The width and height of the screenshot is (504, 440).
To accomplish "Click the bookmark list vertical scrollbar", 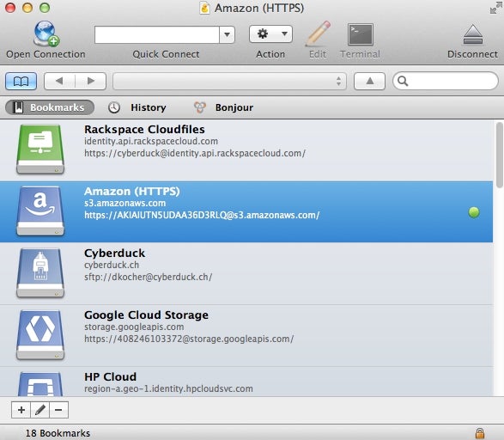I will tap(499, 155).
